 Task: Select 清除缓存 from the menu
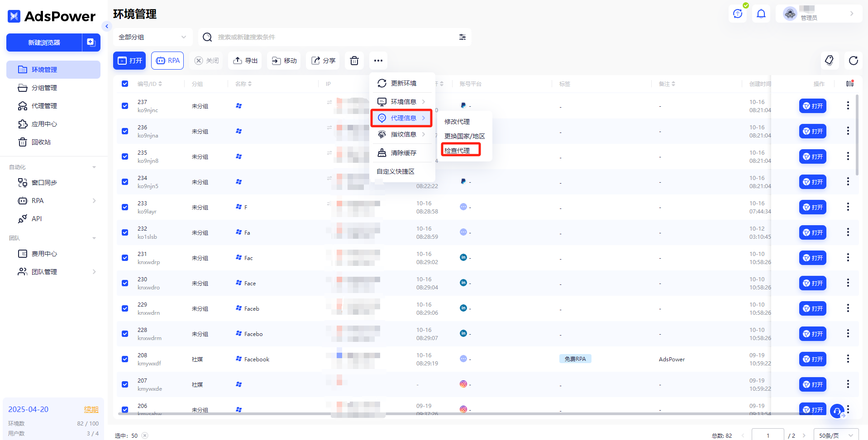tap(403, 153)
